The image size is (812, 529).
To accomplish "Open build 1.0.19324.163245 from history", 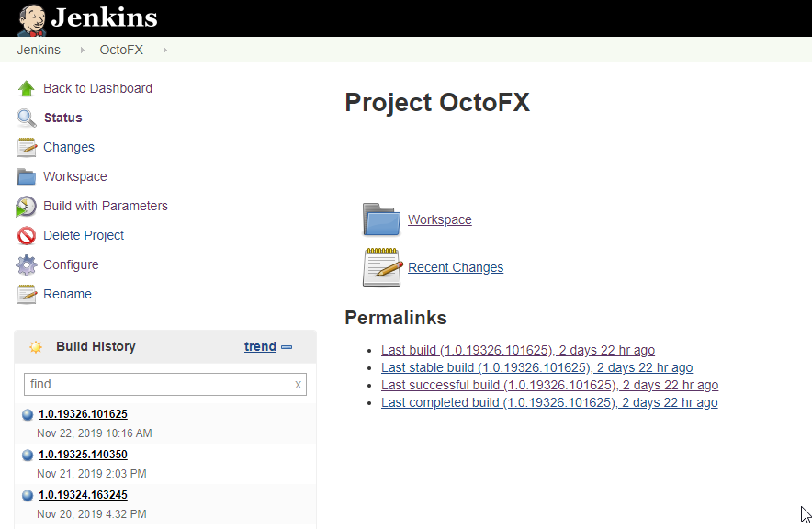I will click(83, 495).
